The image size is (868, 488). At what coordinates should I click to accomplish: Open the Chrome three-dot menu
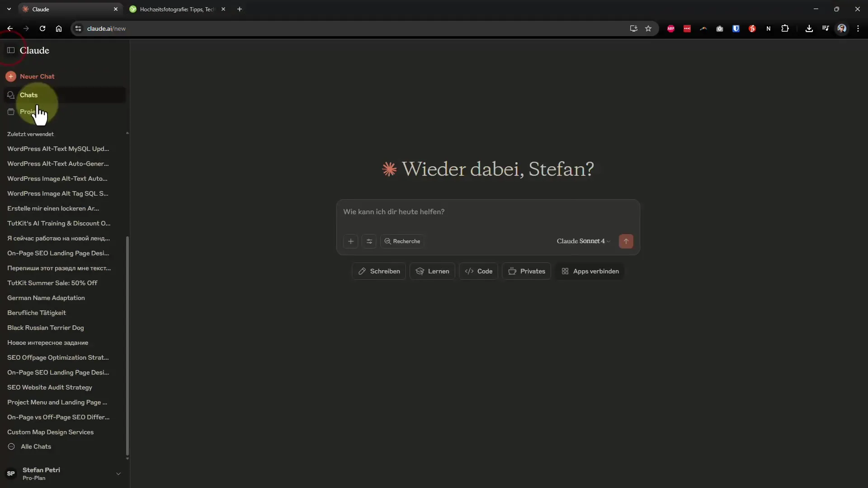pos(858,28)
